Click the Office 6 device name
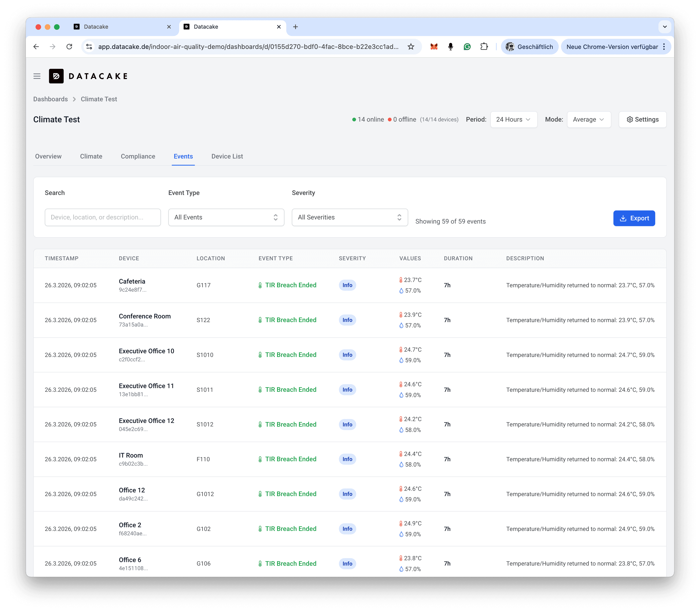Screen dimensions: 700x611 point(130,560)
